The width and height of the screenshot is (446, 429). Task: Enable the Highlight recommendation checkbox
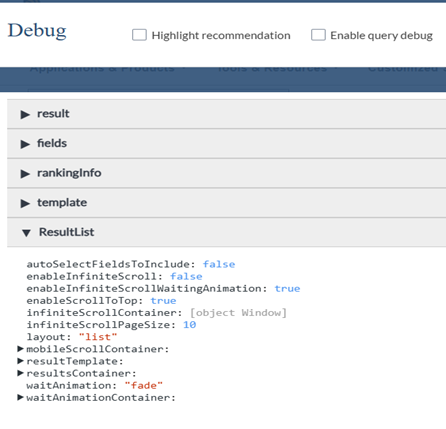[139, 35]
